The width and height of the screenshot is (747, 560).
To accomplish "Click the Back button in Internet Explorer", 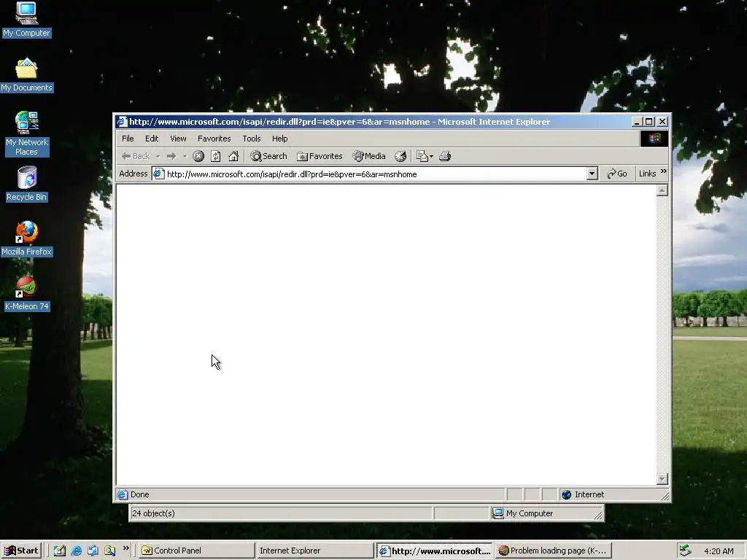I will coord(135,156).
